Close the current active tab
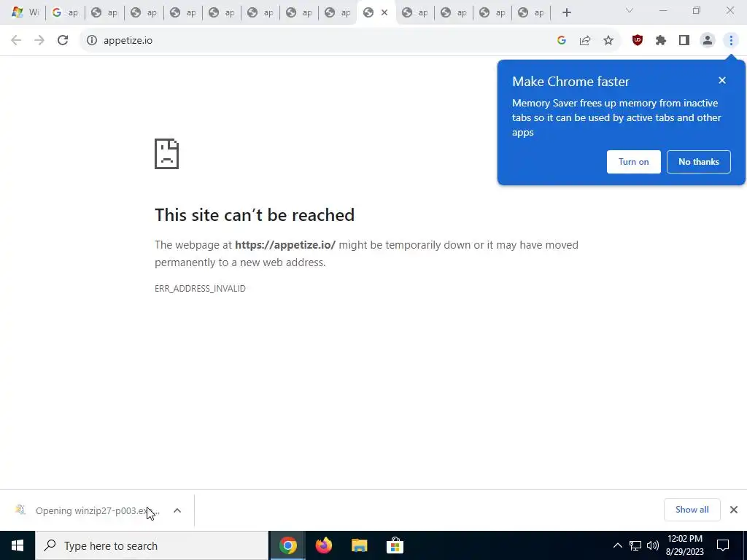The width and height of the screenshot is (747, 560). 384,13
